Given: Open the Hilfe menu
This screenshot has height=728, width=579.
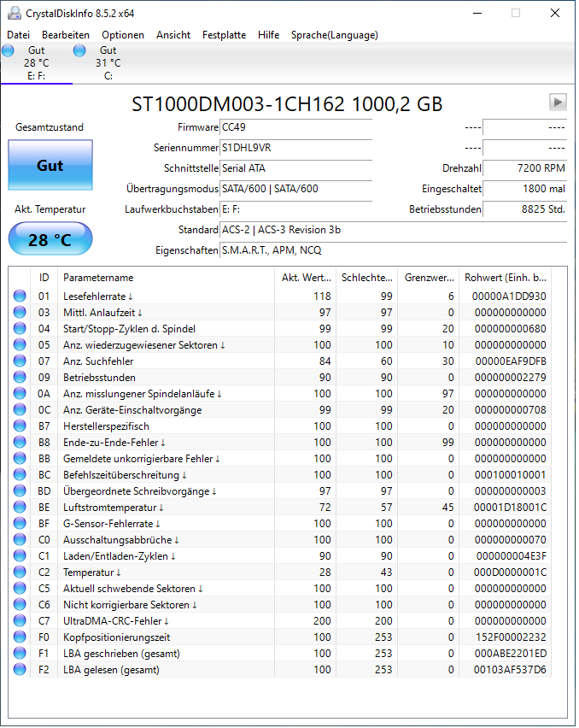Looking at the screenshot, I should coord(270,35).
